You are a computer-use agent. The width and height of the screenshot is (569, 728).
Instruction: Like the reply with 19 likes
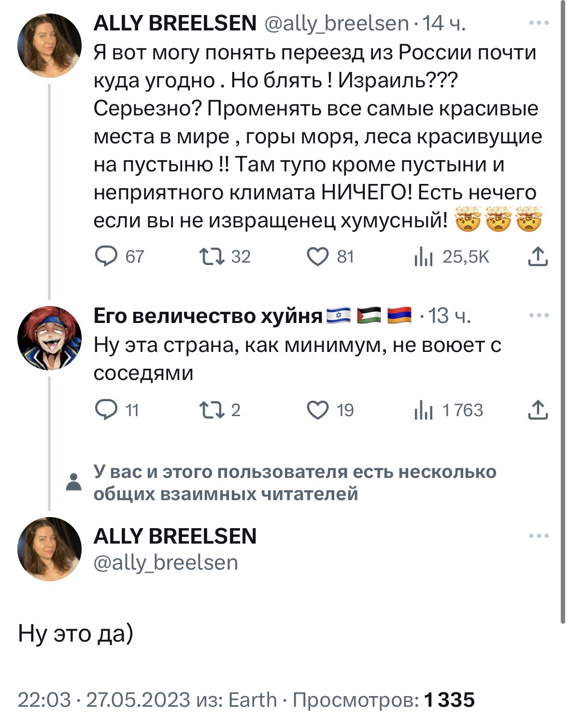[x=318, y=410]
